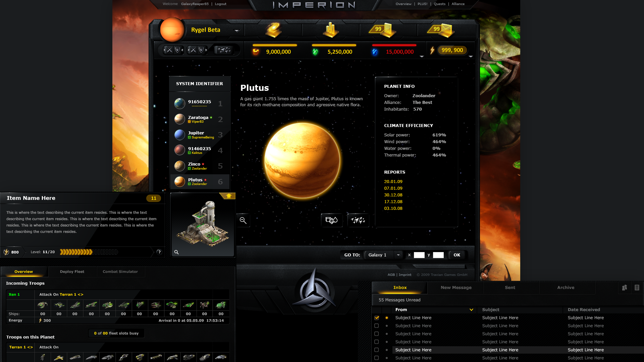Open messages envelope icon with 99 badge
The width and height of the screenshot is (644, 362).
coord(441,30)
